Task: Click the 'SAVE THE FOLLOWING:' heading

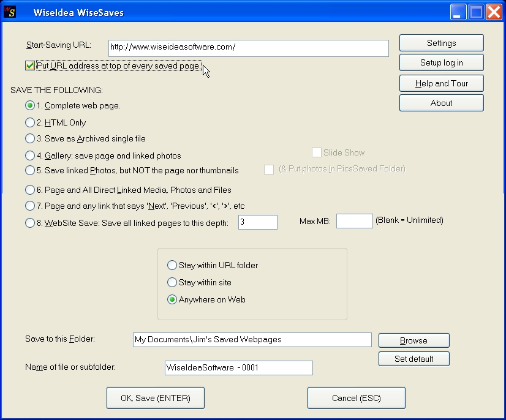Action: (x=56, y=90)
